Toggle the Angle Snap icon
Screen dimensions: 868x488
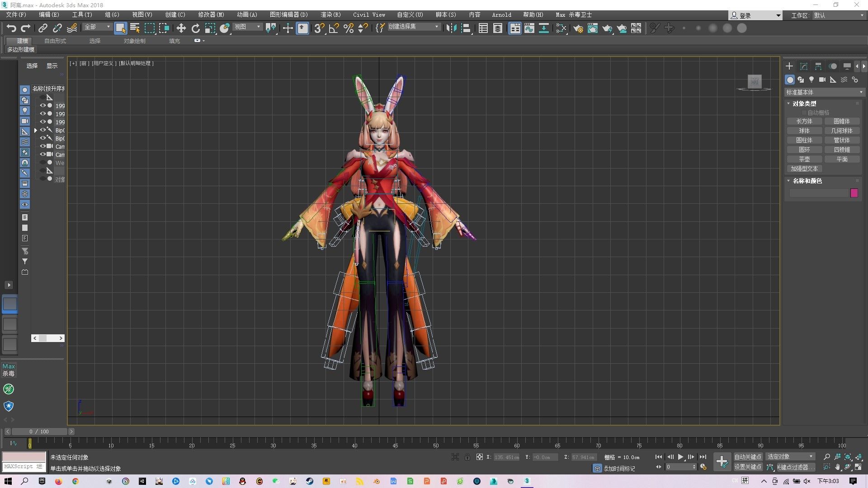coord(334,28)
